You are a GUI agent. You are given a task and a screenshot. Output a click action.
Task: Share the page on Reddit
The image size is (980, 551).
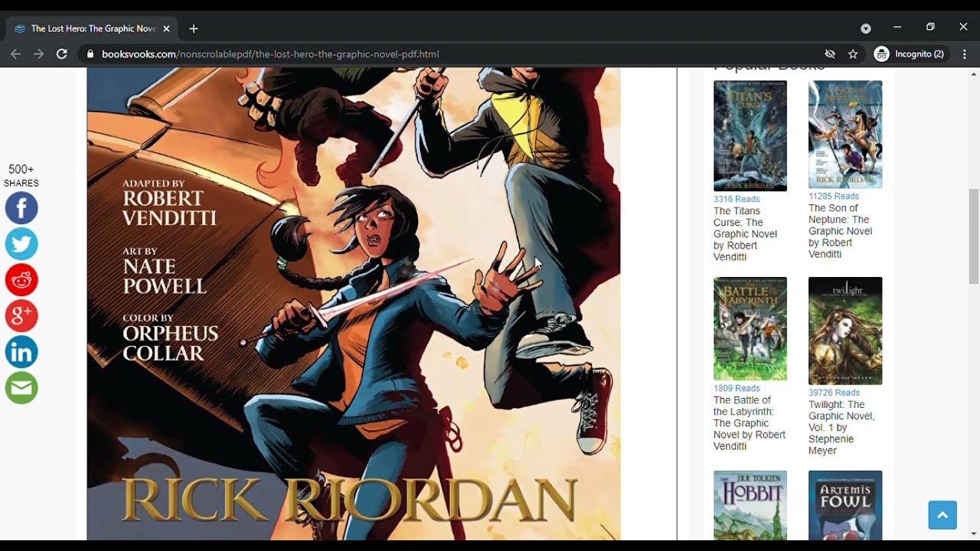[x=21, y=280]
